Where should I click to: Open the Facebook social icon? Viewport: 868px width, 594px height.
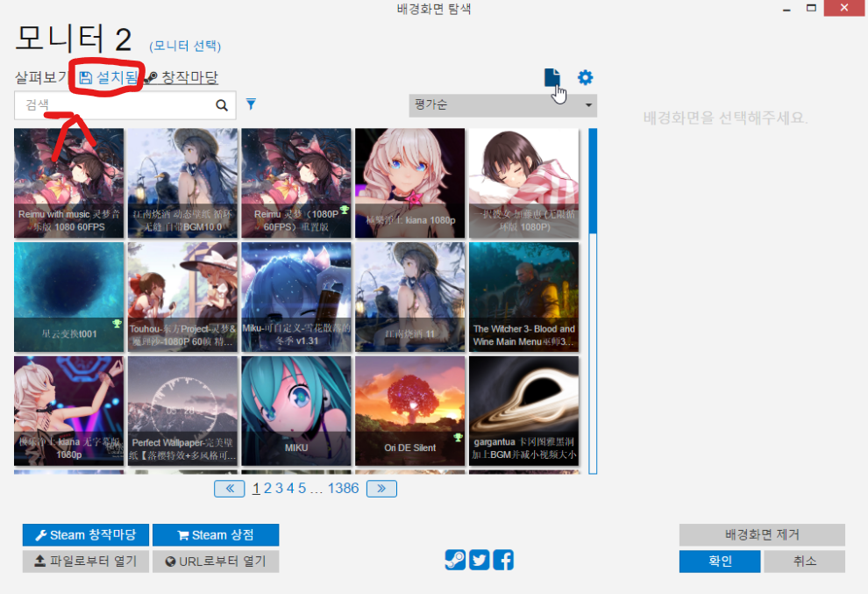point(503,560)
